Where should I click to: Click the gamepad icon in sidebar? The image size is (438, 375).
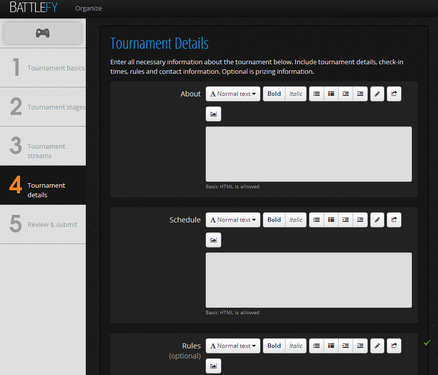click(x=43, y=33)
